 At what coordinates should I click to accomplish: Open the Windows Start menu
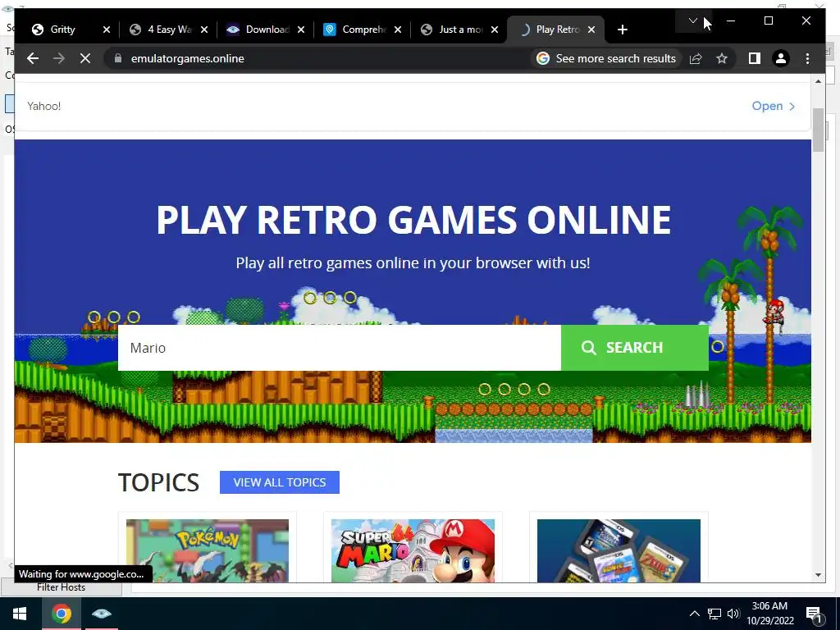[20, 614]
